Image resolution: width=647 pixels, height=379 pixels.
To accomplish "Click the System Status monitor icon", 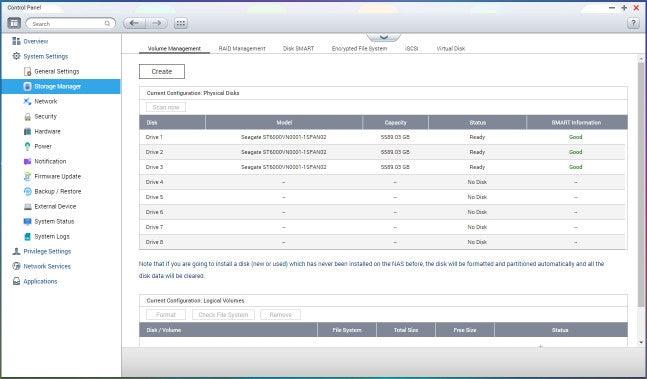I will pyautogui.click(x=28, y=221).
